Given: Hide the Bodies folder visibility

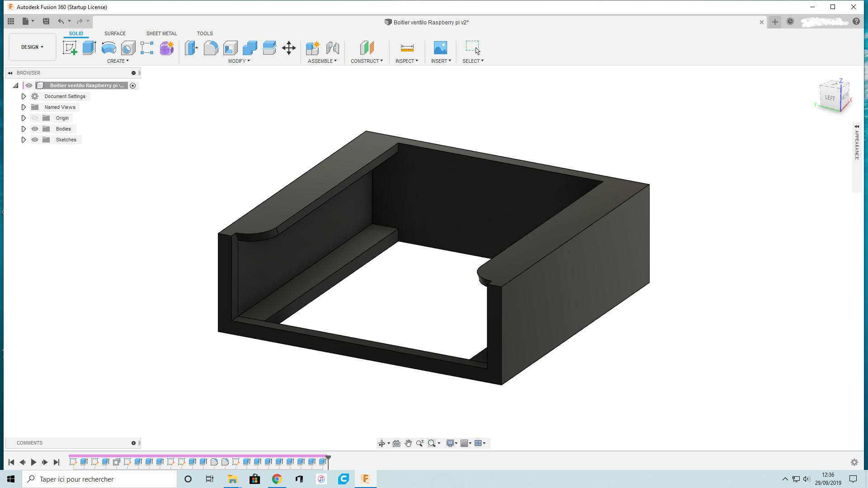Looking at the screenshot, I should [x=35, y=129].
